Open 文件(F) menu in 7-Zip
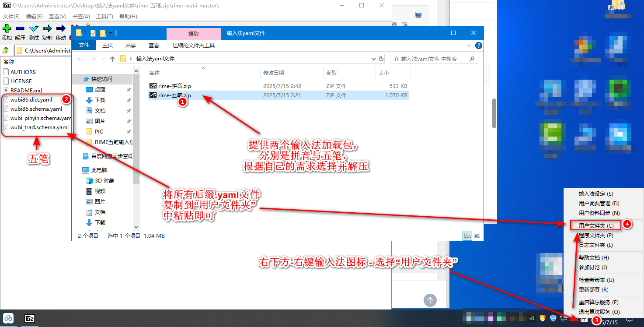The height and width of the screenshot is (327, 644). pyautogui.click(x=11, y=17)
